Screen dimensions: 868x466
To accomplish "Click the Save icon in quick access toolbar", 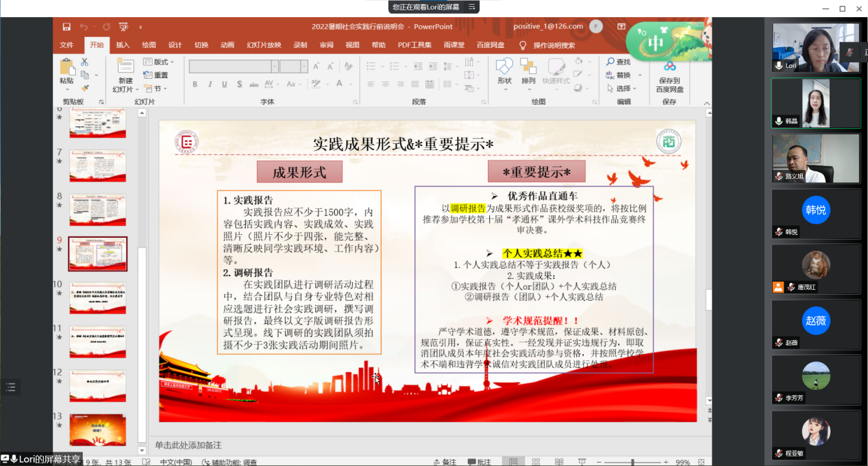I will click(66, 27).
